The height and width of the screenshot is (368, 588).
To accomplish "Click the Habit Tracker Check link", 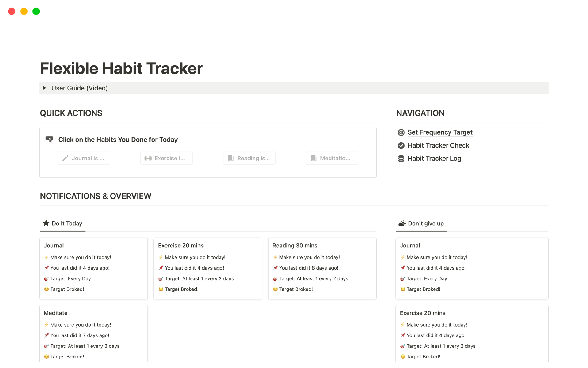I will point(438,146).
